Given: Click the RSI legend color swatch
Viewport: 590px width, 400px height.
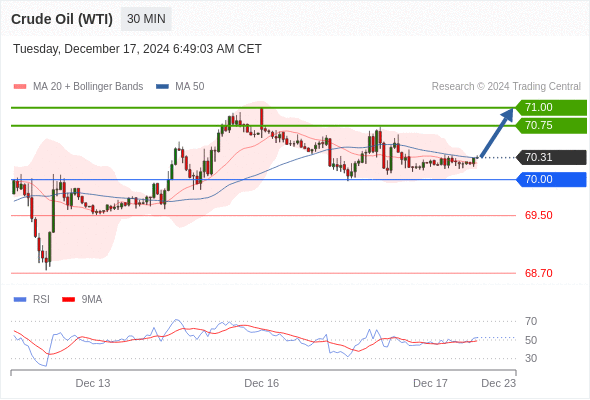Looking at the screenshot, I should pyautogui.click(x=20, y=300).
